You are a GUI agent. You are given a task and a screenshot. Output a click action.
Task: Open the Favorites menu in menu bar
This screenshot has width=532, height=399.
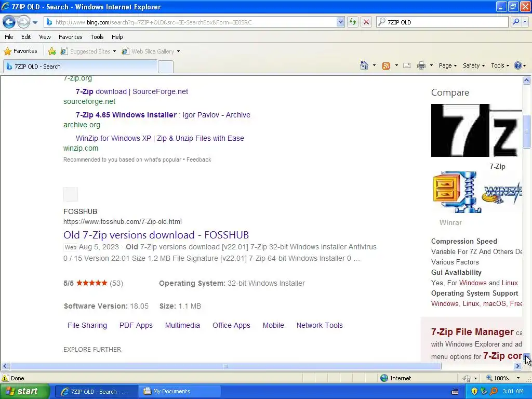click(70, 37)
